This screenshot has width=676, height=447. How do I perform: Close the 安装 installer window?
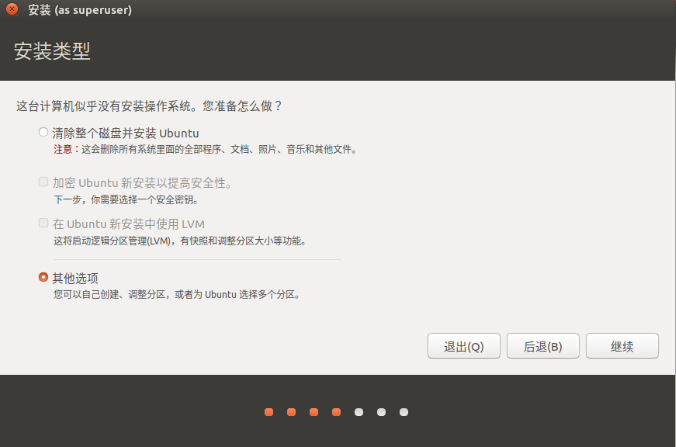tap(12, 9)
